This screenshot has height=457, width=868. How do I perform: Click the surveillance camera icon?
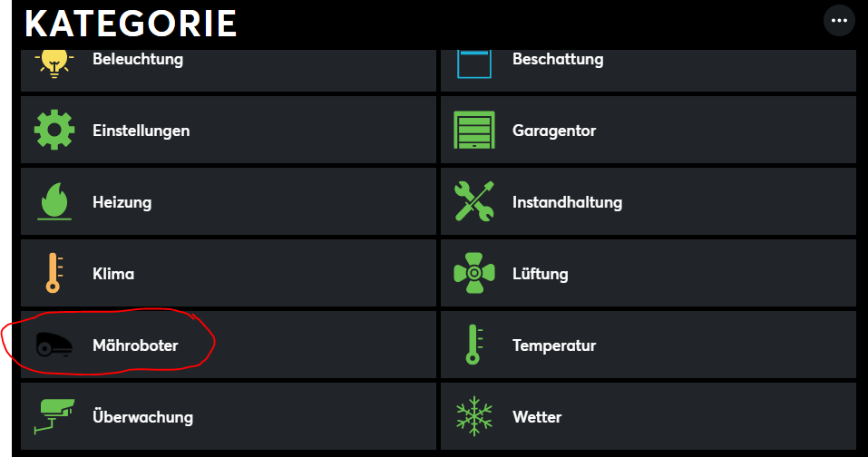tap(54, 417)
